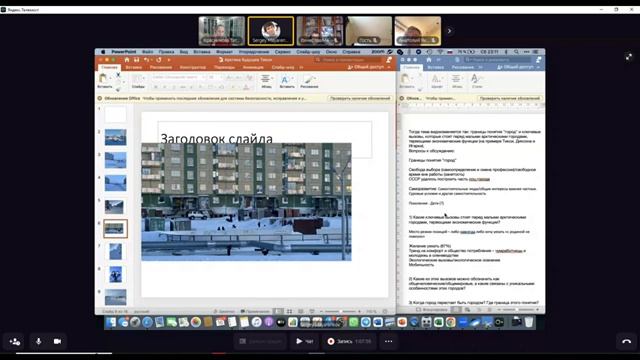Click the PowerPoint Home icon in title bar
The height and width of the screenshot is (360, 640).
(127, 60)
